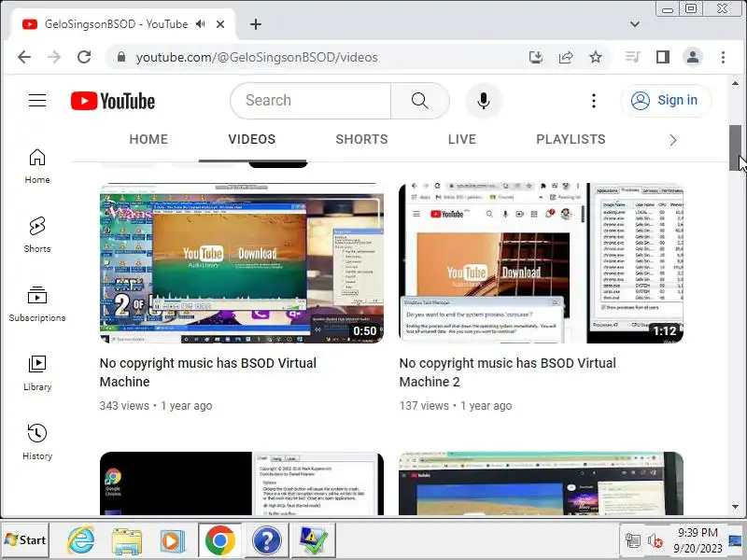Open the media control icon in the toolbar
Screen dimensions: 747x560
click(632, 57)
